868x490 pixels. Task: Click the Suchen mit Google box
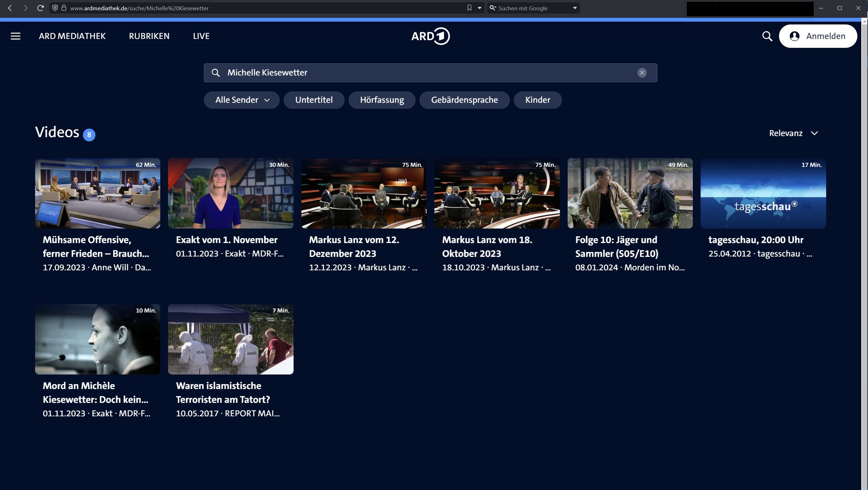pos(533,8)
